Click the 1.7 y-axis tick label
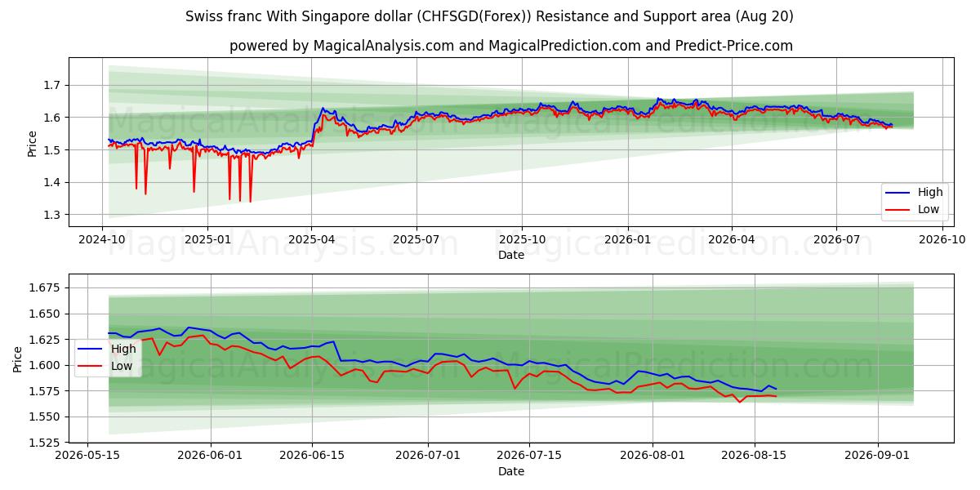 click(x=53, y=85)
